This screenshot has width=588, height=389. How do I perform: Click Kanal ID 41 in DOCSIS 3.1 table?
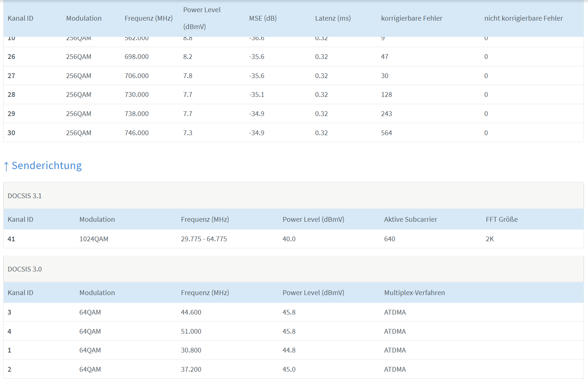[11, 239]
